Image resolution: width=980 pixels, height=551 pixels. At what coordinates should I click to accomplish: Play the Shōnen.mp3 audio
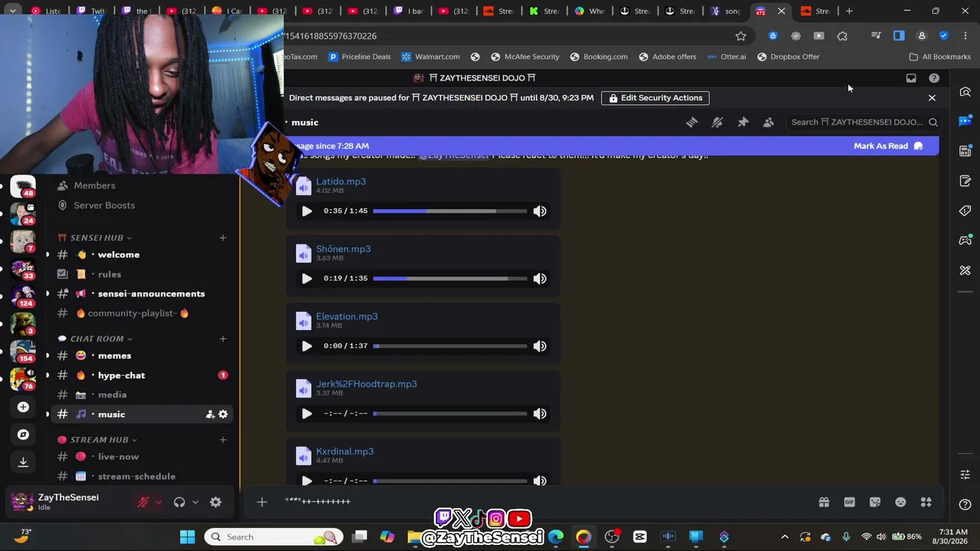pos(307,279)
